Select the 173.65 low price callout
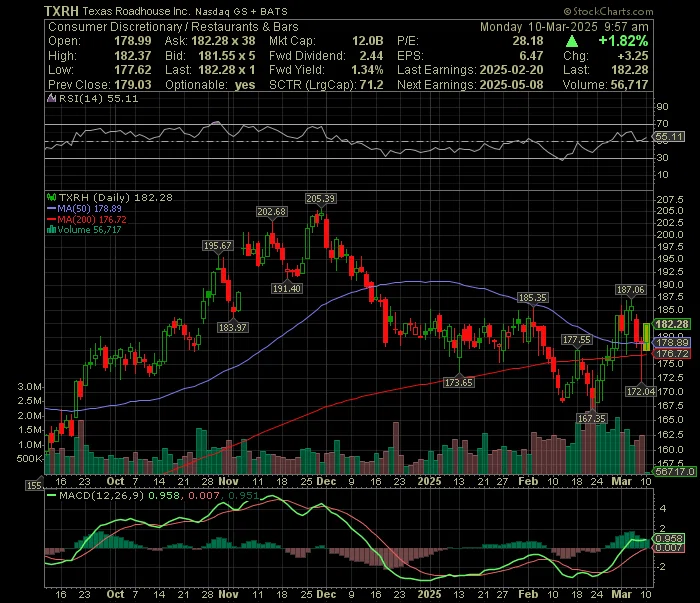Image resolution: width=700 pixels, height=603 pixels. pos(458,382)
